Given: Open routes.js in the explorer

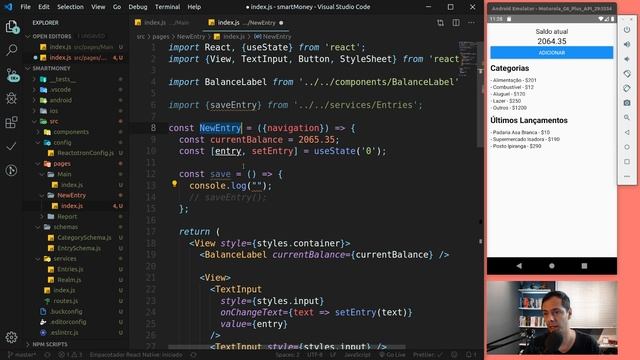Looking at the screenshot, I should point(65,301).
